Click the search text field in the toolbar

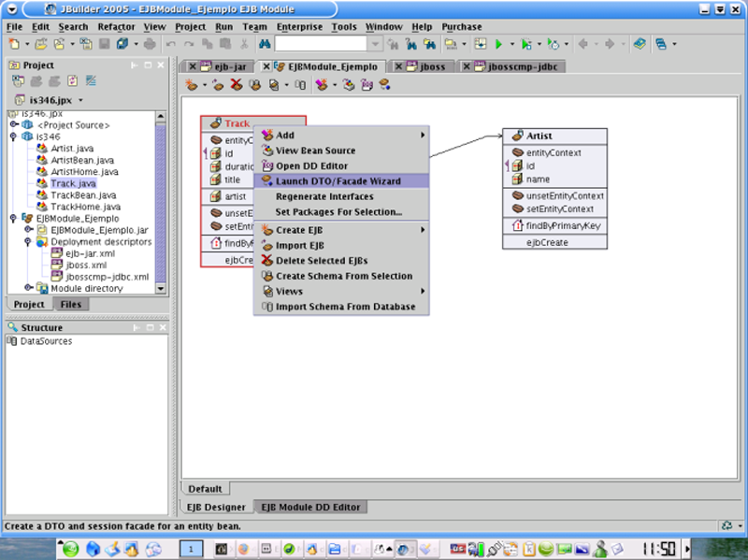(320, 44)
